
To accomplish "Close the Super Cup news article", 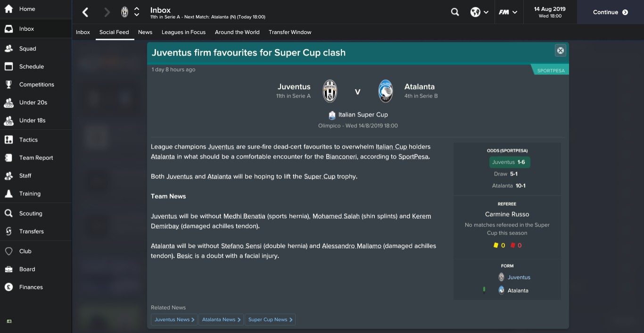I will (561, 50).
